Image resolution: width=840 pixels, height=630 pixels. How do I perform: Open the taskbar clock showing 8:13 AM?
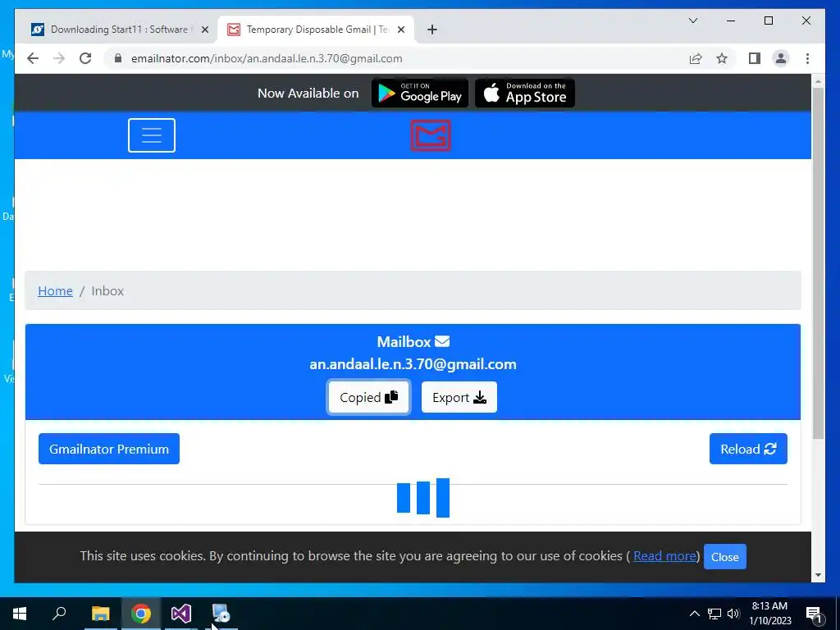[769, 614]
